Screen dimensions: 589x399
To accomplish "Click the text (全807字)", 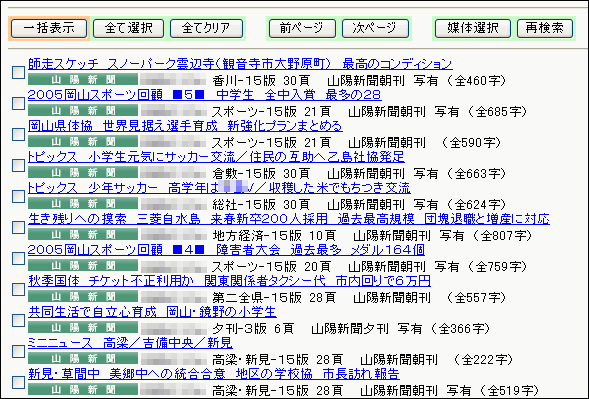I will coord(503,236).
